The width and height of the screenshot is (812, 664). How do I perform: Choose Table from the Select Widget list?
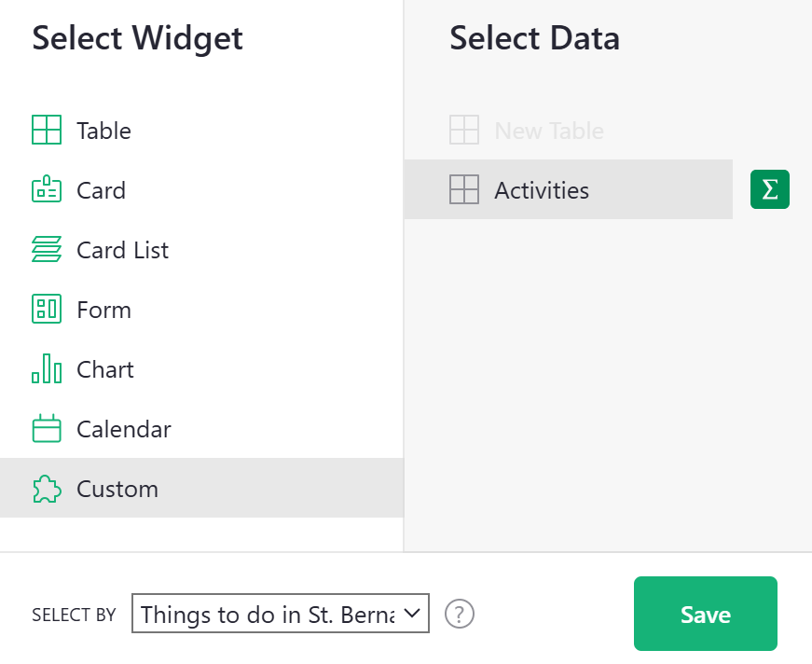click(x=103, y=131)
